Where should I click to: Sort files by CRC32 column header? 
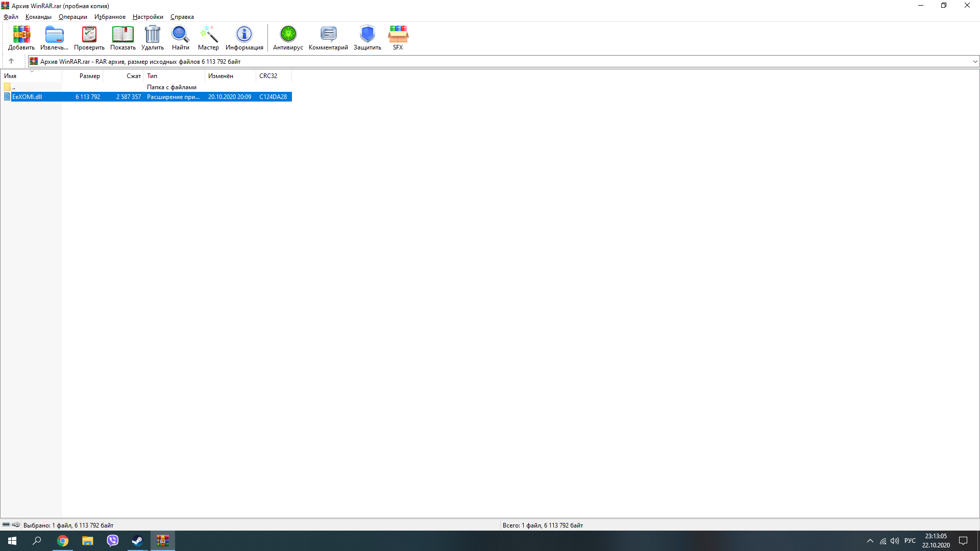(x=274, y=76)
